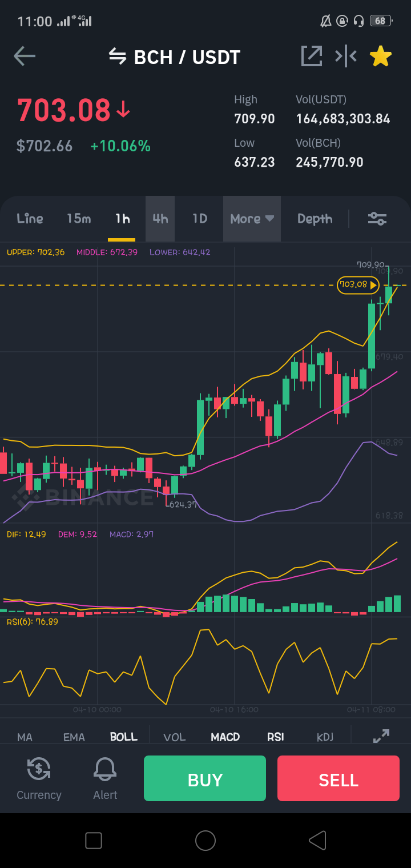The width and height of the screenshot is (411, 868).
Task: Open the Currency converter icon
Action: 39,769
